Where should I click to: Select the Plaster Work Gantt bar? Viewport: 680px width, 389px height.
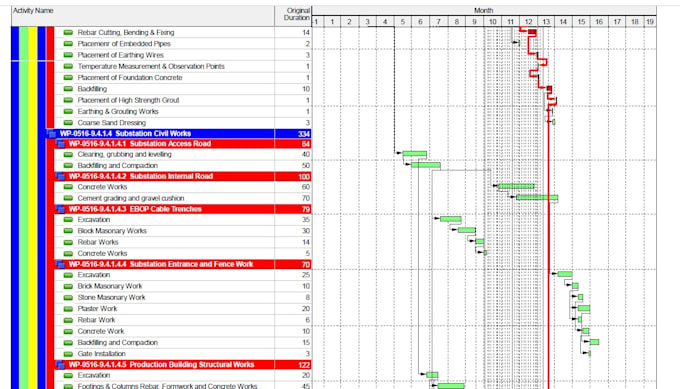coord(584,308)
